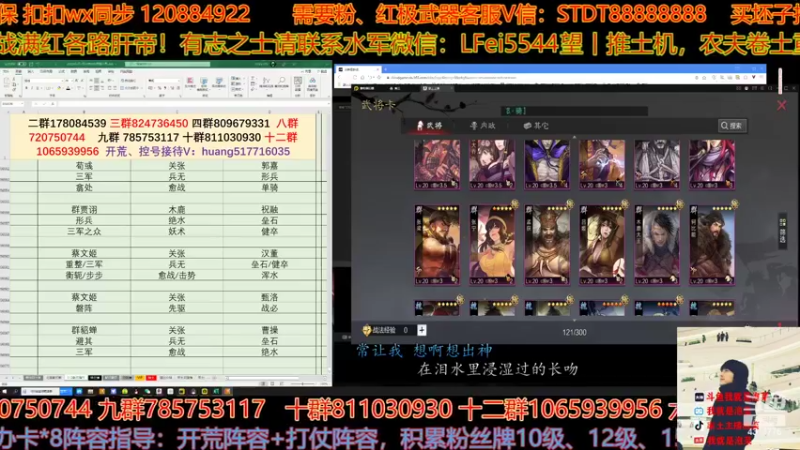Open Windows Start menu
Image resolution: width=800 pixels, height=450 pixels.
pos(4,391)
